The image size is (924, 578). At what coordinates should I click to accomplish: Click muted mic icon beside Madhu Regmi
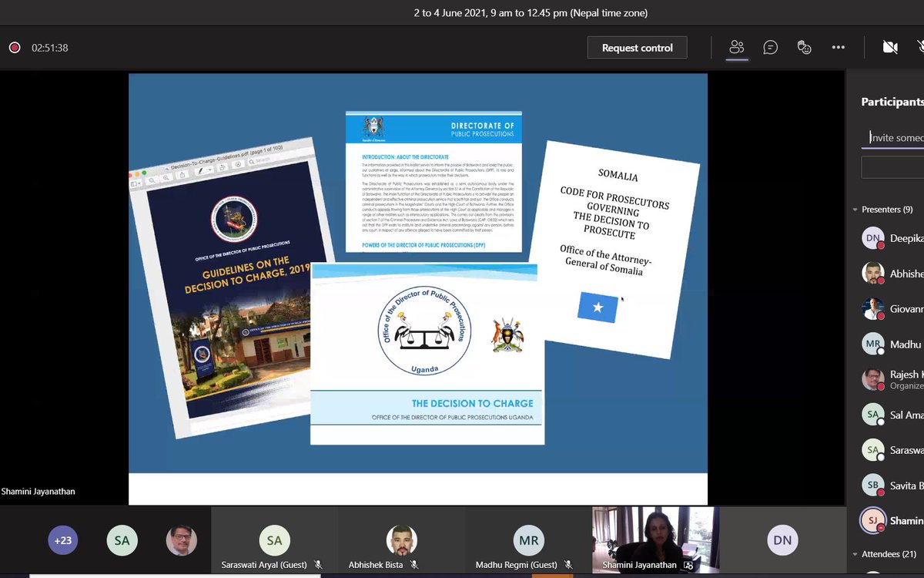click(568, 565)
